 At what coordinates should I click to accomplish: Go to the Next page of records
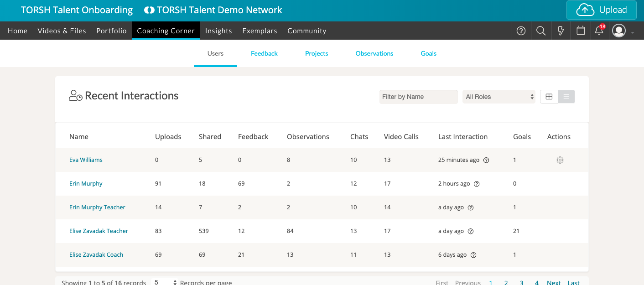554,282
